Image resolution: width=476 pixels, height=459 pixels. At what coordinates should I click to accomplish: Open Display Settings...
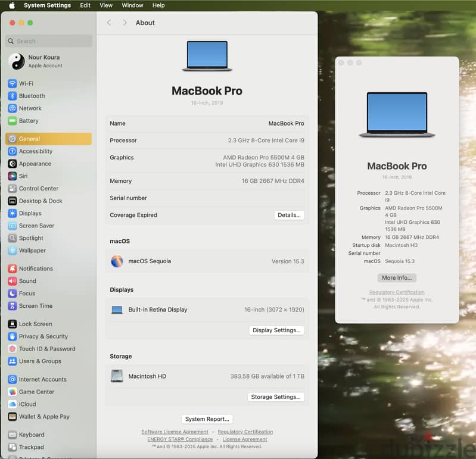(276, 330)
